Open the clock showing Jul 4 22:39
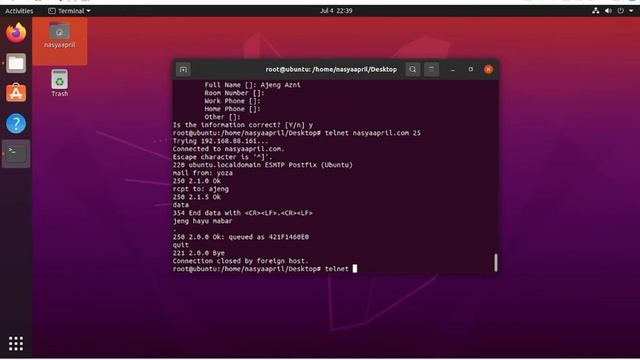The height and width of the screenshot is (360, 640). pyautogui.click(x=336, y=11)
